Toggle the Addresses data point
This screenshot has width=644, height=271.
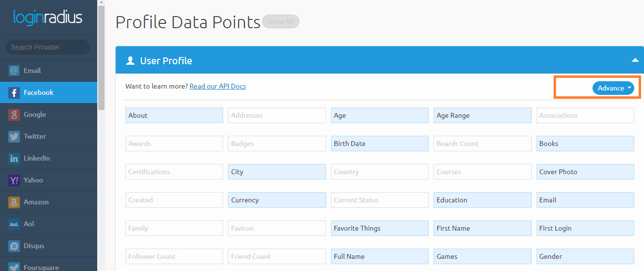[x=277, y=115]
